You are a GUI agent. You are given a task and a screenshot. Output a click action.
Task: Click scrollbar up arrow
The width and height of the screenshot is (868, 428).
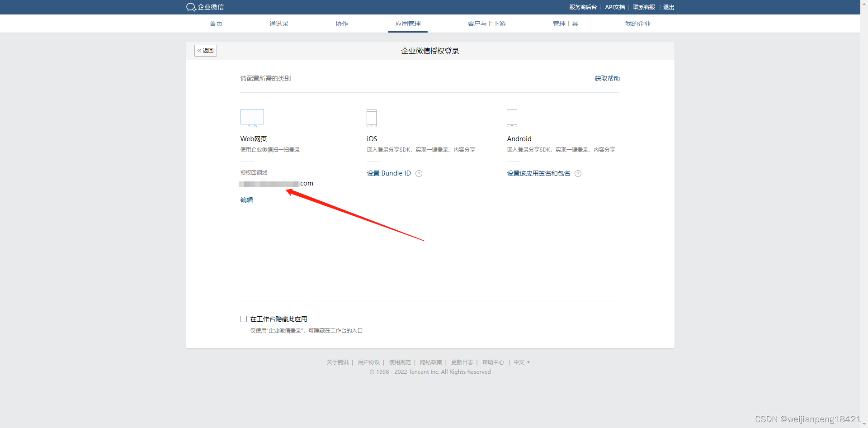click(x=864, y=4)
